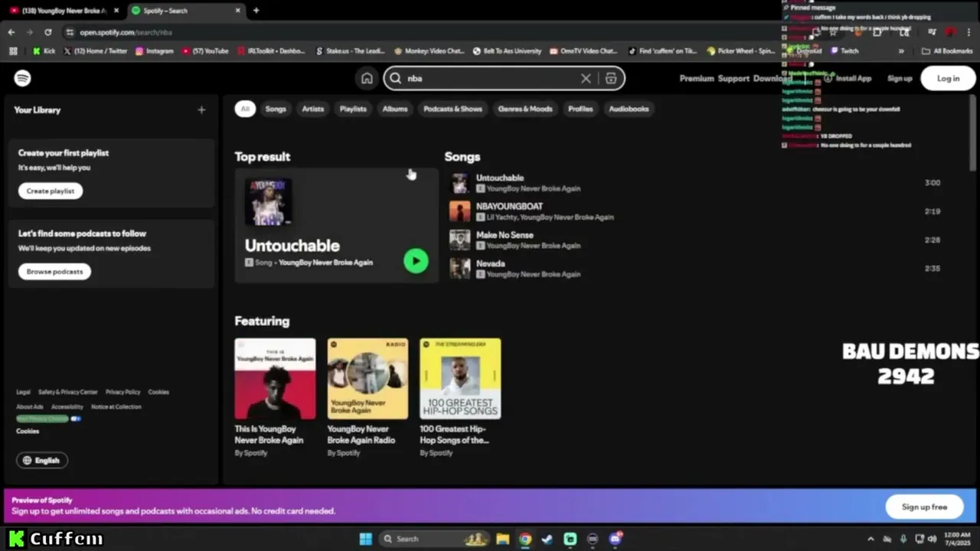980x551 pixels.
Task: Open the Browse icon beside the search bar
Action: tap(611, 78)
